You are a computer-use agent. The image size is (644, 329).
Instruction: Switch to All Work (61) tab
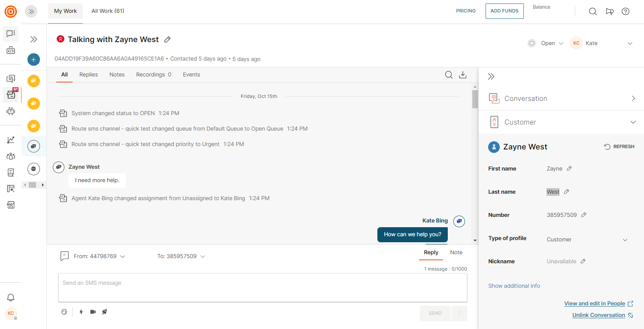108,11
